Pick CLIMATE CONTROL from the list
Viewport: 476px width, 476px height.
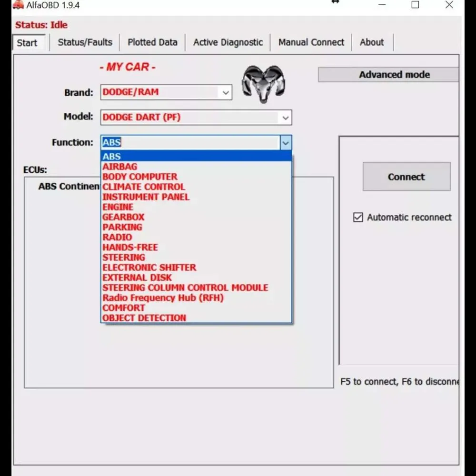196,187
